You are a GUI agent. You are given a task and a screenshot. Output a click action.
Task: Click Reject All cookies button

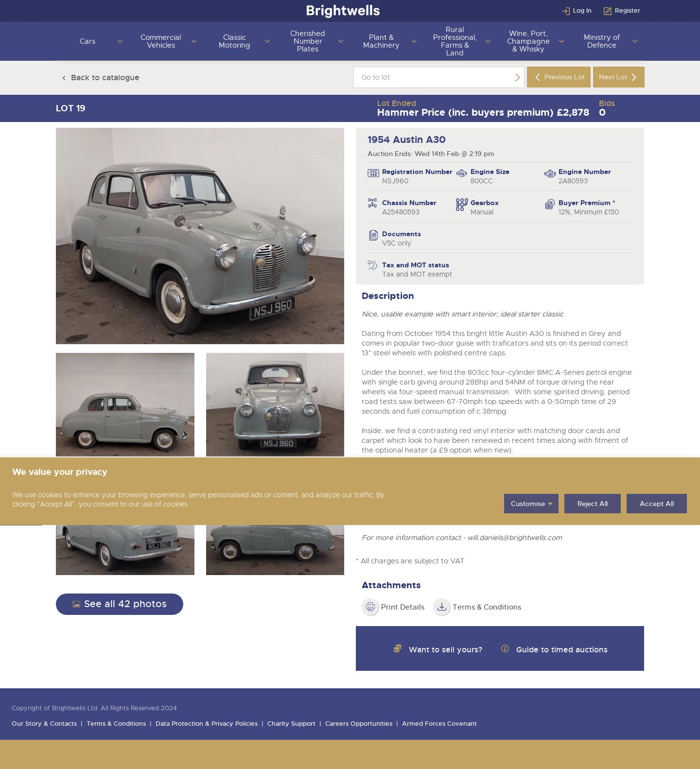[593, 504]
